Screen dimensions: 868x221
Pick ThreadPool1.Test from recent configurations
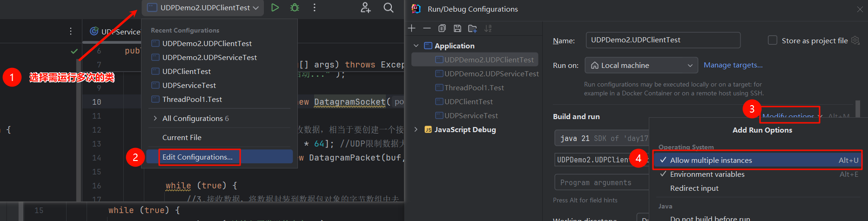(220, 99)
